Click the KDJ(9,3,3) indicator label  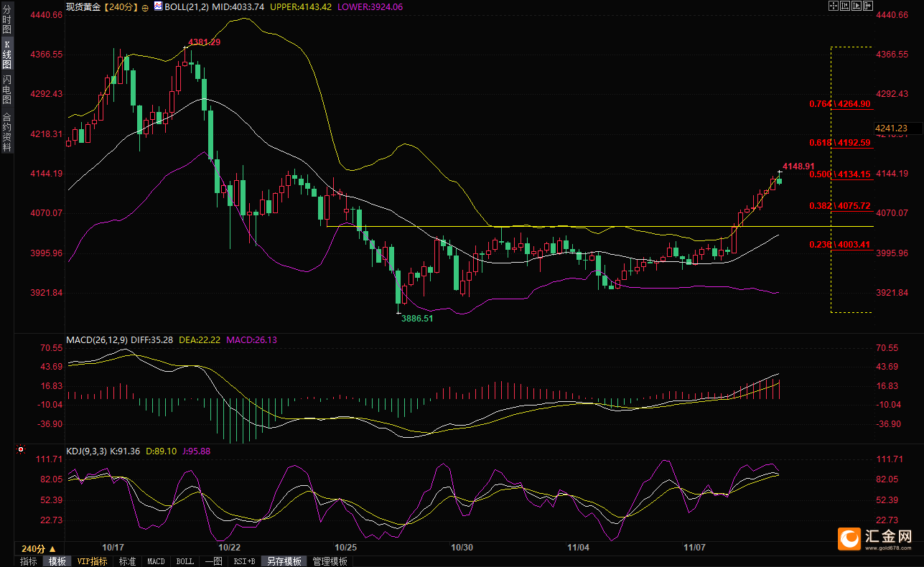86,451
